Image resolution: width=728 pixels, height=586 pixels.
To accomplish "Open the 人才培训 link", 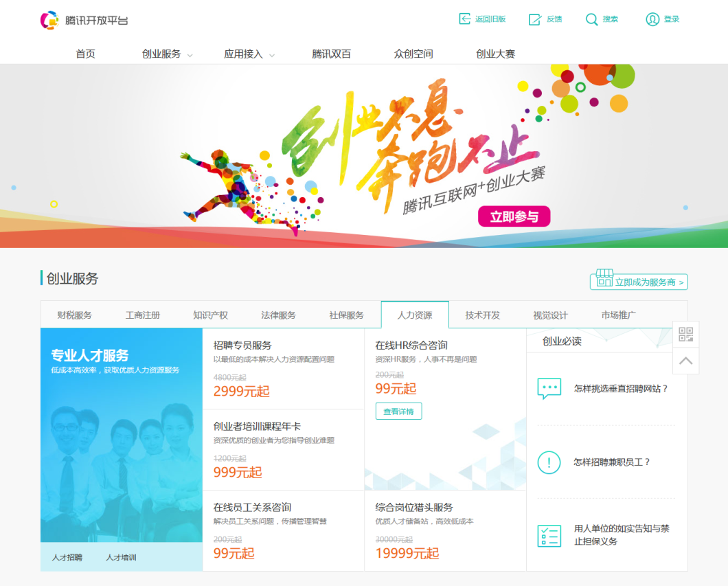I will [121, 557].
